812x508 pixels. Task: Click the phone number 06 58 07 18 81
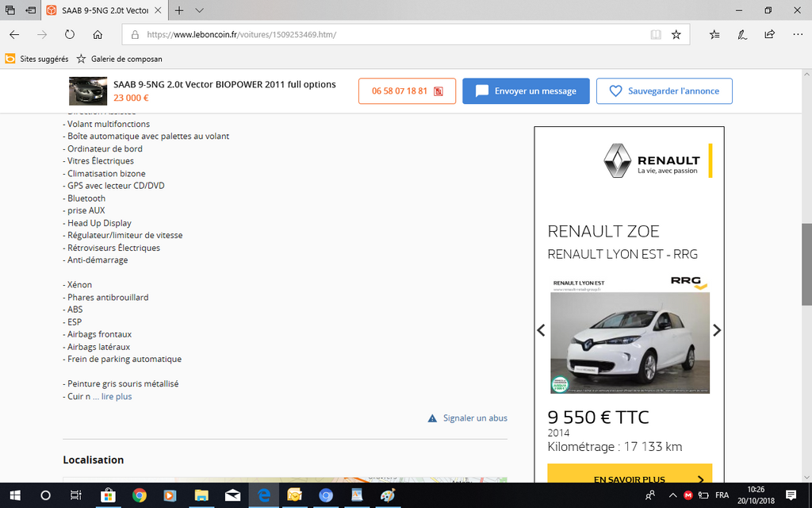click(x=407, y=91)
